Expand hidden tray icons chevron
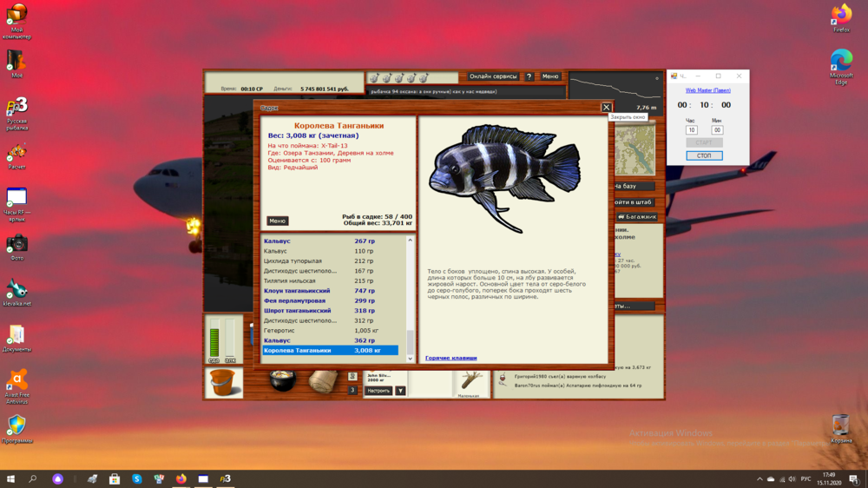The width and height of the screenshot is (868, 488). (759, 479)
